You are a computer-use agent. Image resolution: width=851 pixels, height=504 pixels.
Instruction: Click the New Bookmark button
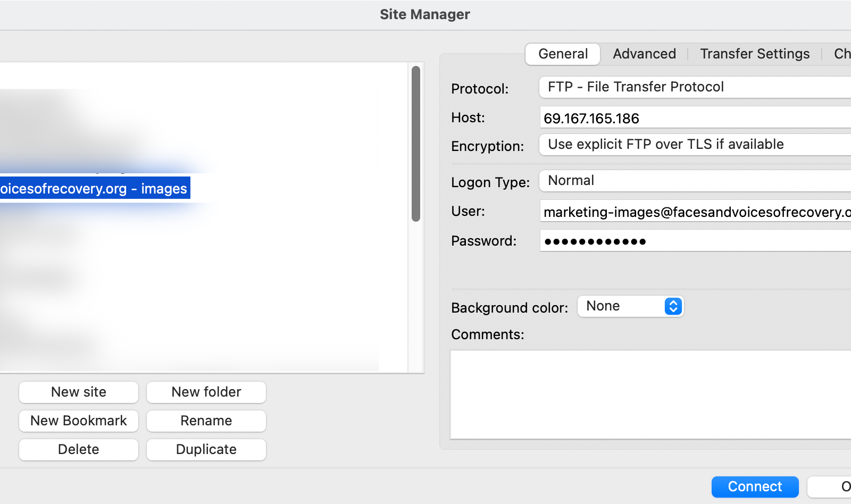tap(79, 421)
